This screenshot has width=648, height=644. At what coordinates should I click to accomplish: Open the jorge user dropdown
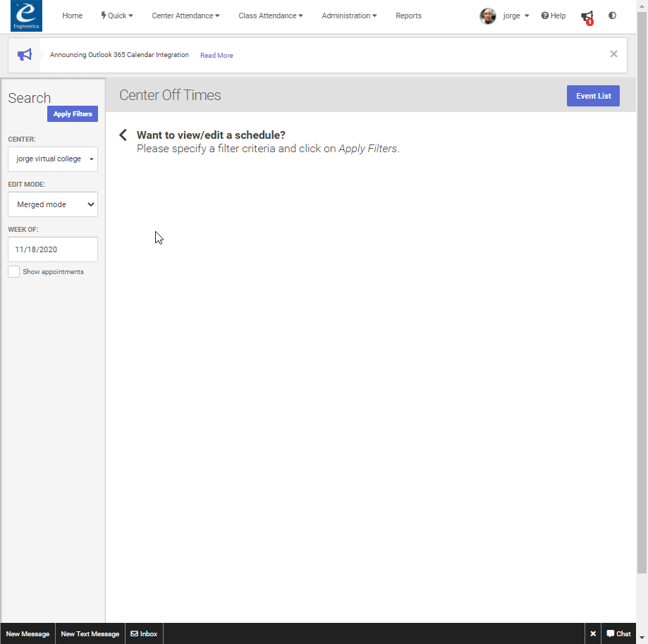[515, 16]
